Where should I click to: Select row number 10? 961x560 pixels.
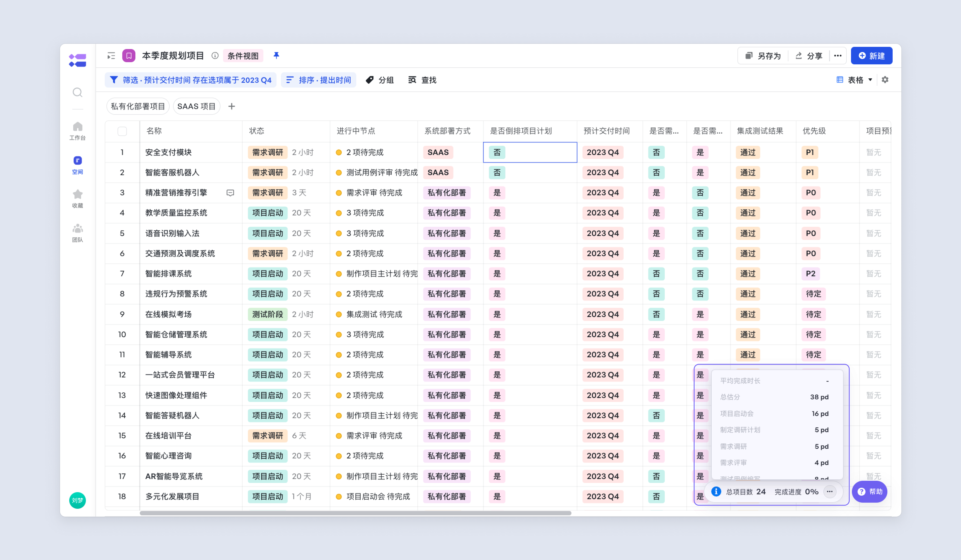click(122, 335)
